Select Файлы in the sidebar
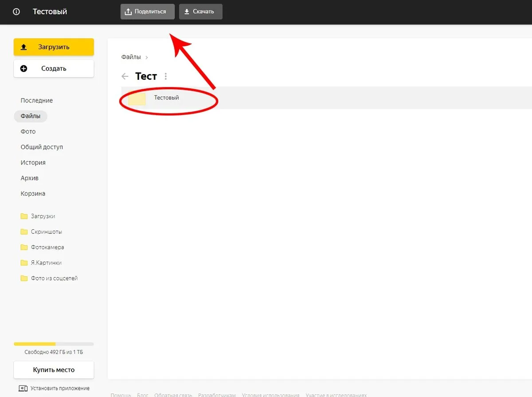532x397 pixels. pyautogui.click(x=31, y=116)
